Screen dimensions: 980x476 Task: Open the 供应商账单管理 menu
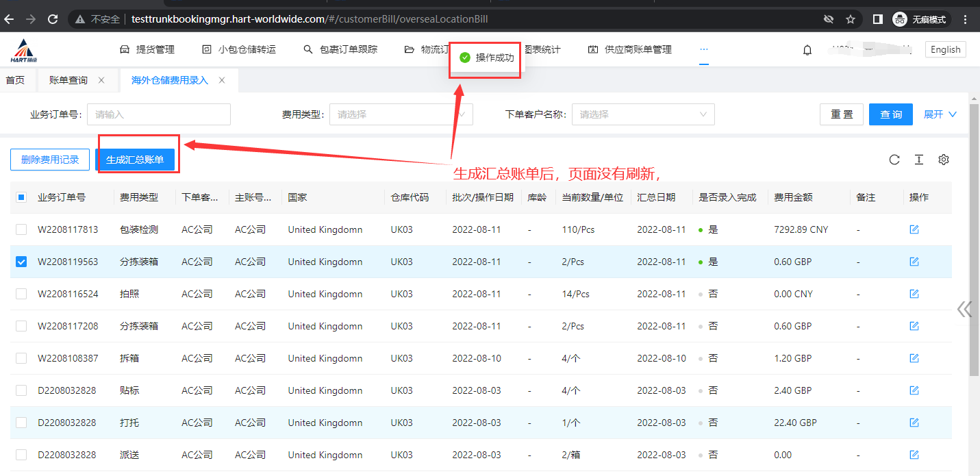pos(630,49)
